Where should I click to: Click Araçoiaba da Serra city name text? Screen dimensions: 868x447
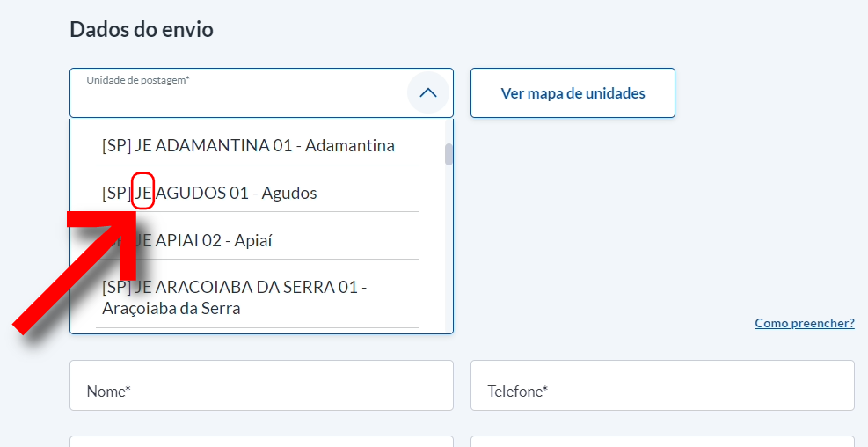point(171,309)
